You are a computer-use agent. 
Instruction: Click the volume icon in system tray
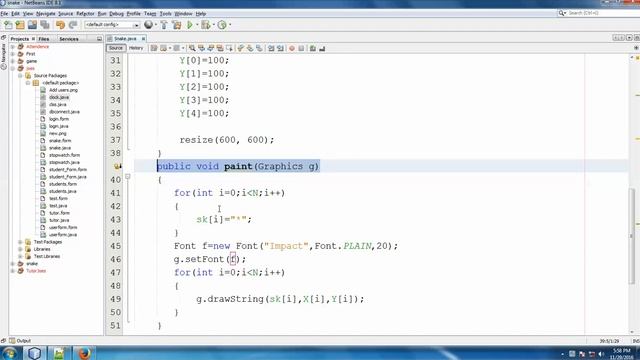pos(600,354)
